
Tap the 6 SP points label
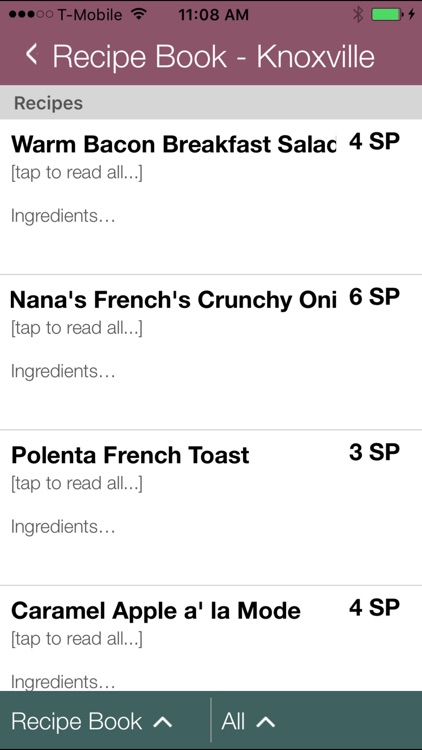tap(374, 297)
